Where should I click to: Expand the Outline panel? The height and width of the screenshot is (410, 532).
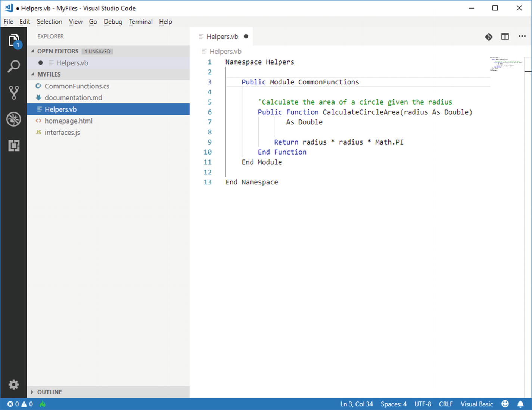click(x=49, y=392)
